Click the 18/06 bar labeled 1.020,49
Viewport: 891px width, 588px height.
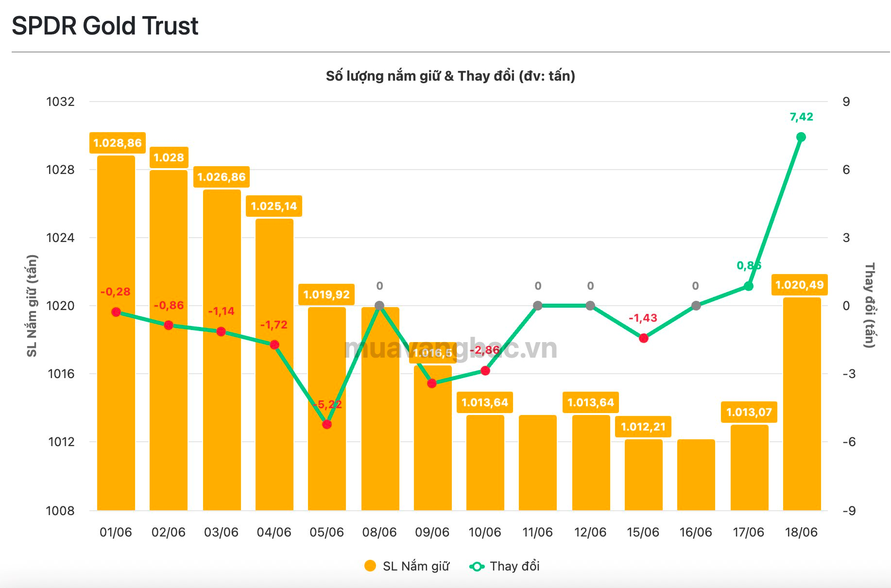[802, 404]
